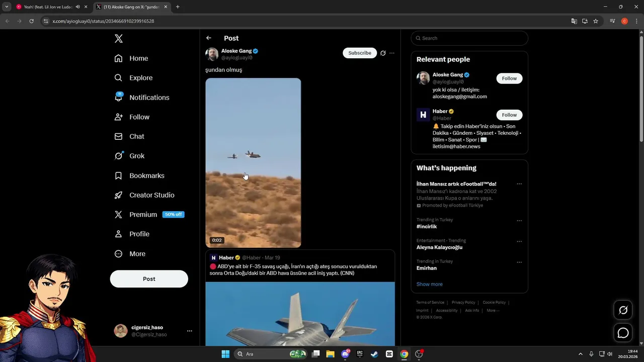Open the Explore page

(133, 78)
